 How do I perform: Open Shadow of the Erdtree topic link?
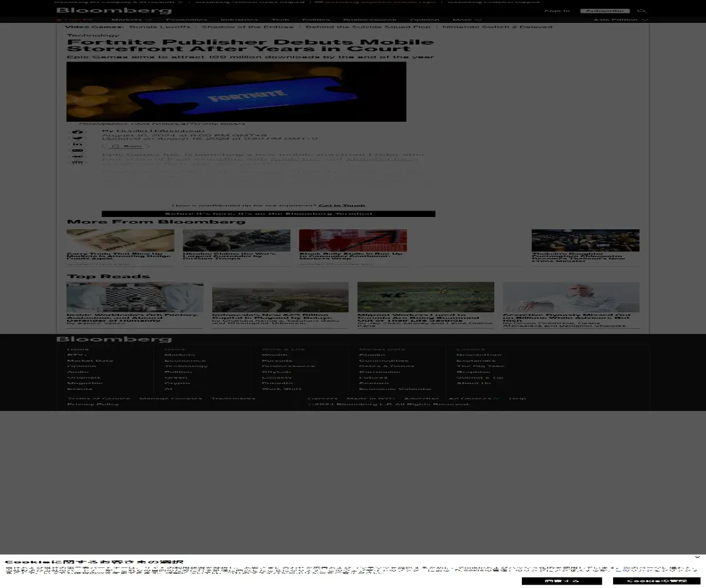coord(248,27)
